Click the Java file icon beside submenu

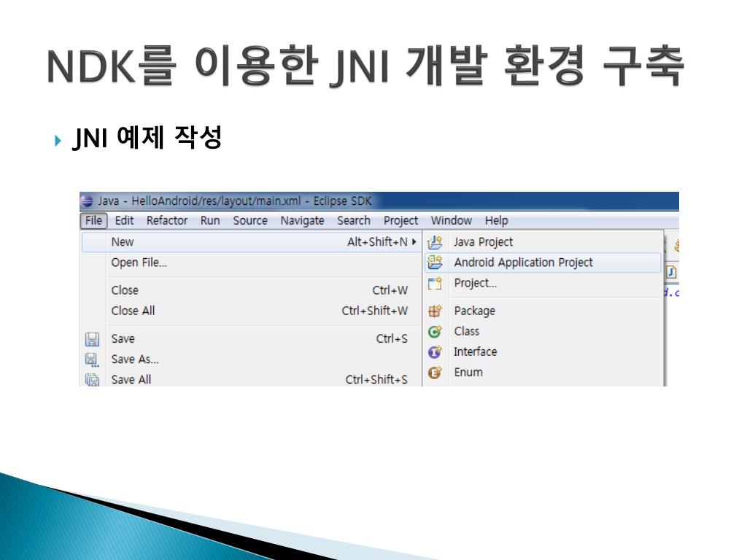[671, 272]
